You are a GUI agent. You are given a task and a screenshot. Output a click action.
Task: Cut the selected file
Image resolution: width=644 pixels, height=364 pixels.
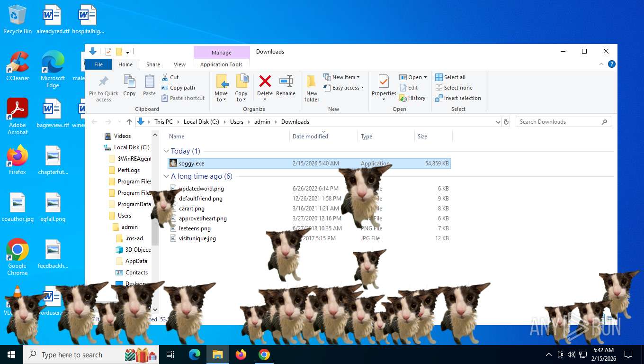170,77
